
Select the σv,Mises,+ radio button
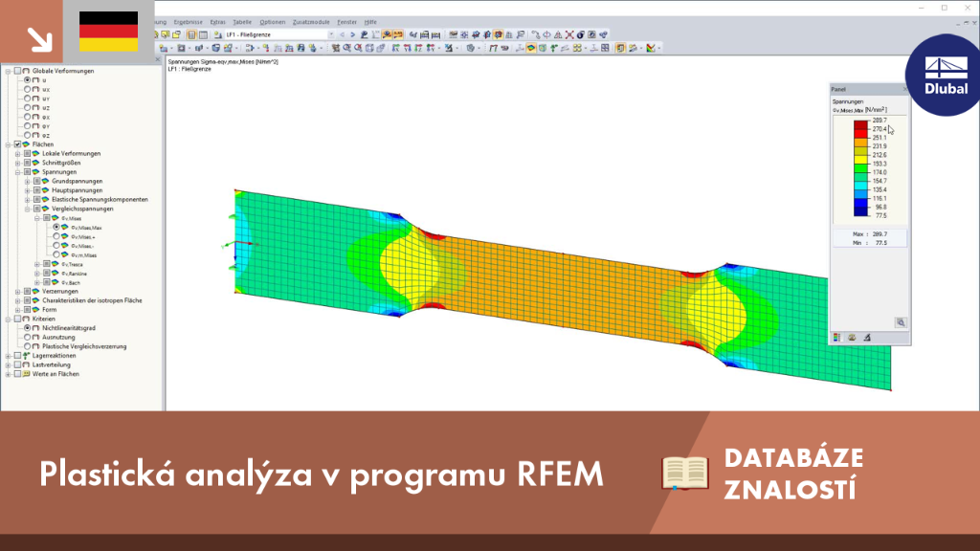[x=56, y=237]
